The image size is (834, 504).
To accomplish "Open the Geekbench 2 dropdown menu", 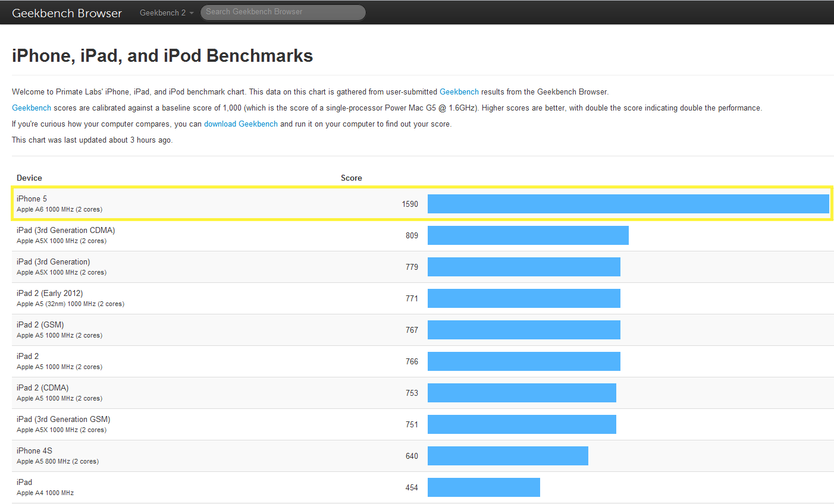I will pyautogui.click(x=167, y=12).
